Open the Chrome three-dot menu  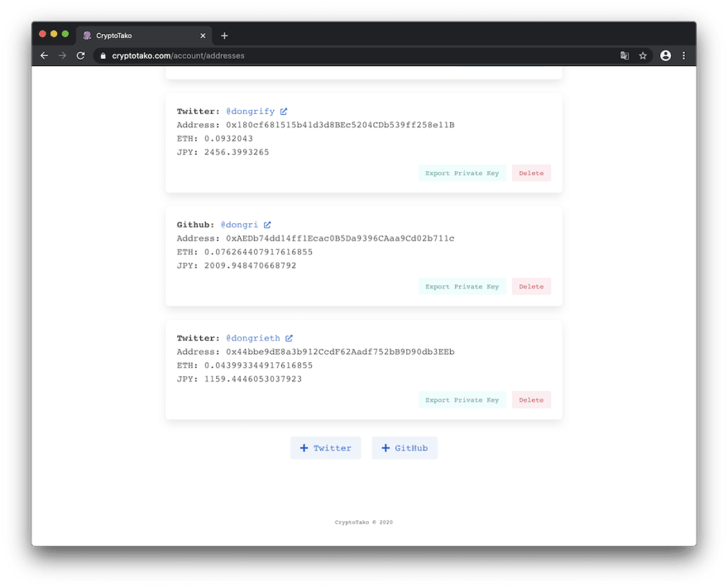pyautogui.click(x=683, y=55)
